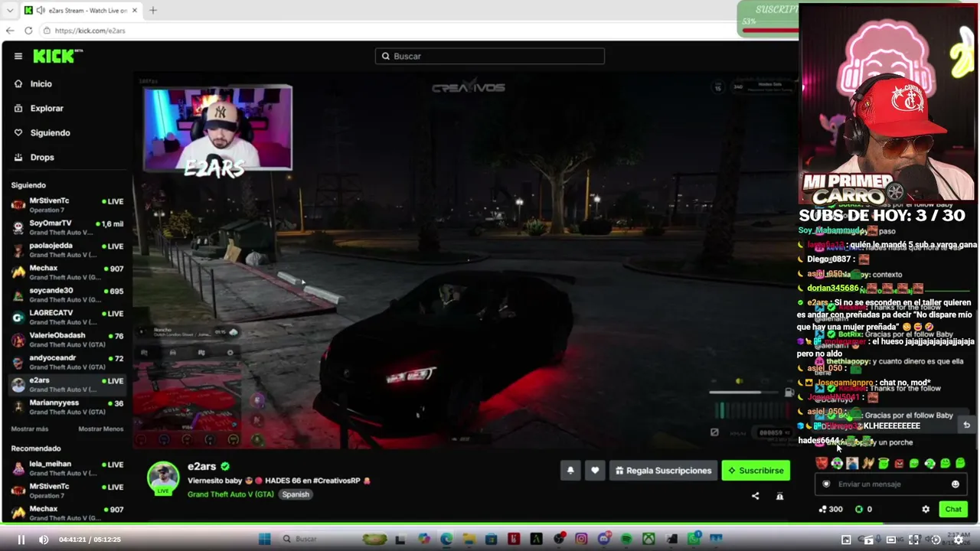Open the Windows Start menu
Image resolution: width=980 pixels, height=551 pixels.
pos(265,540)
